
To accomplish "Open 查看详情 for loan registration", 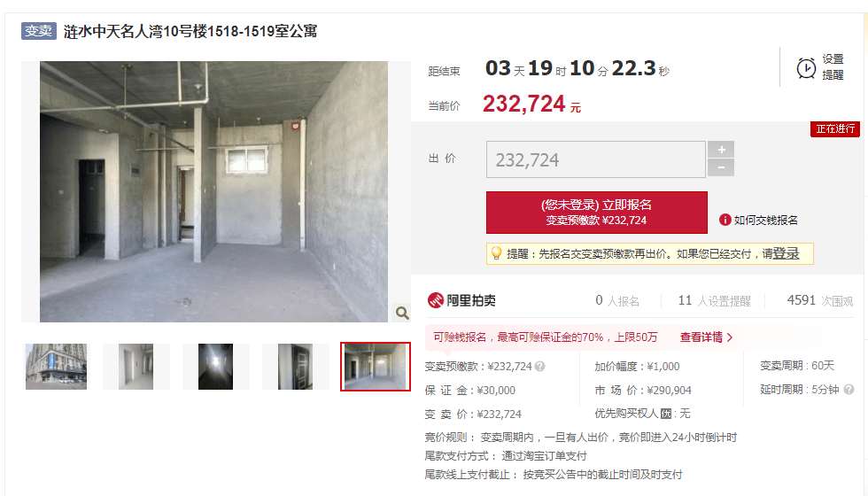I will pyautogui.click(x=707, y=337).
